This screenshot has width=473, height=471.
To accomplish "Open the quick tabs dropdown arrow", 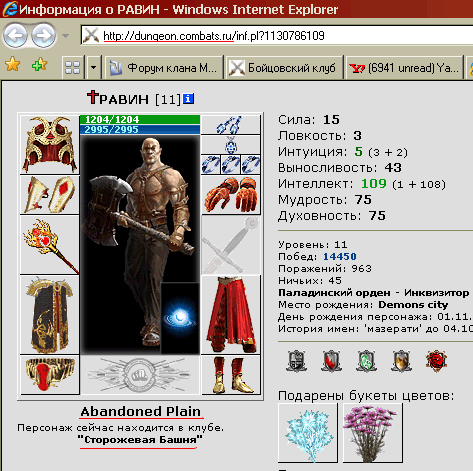I will (94, 68).
